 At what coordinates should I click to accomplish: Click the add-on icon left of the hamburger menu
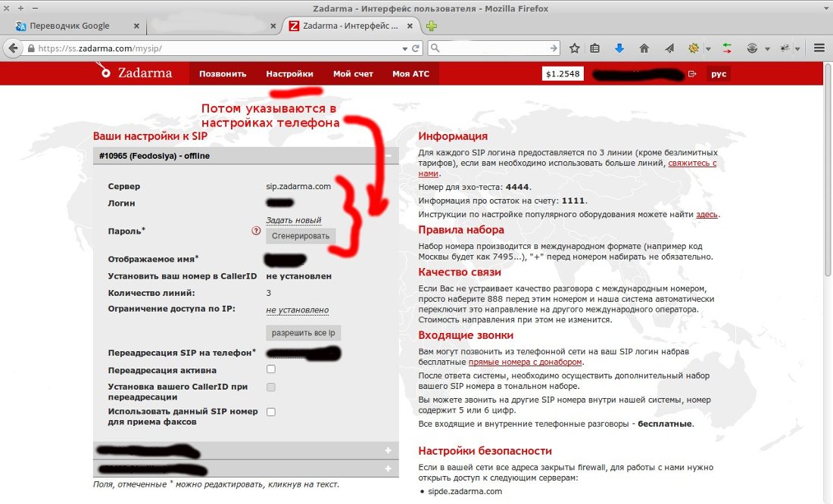click(x=785, y=48)
